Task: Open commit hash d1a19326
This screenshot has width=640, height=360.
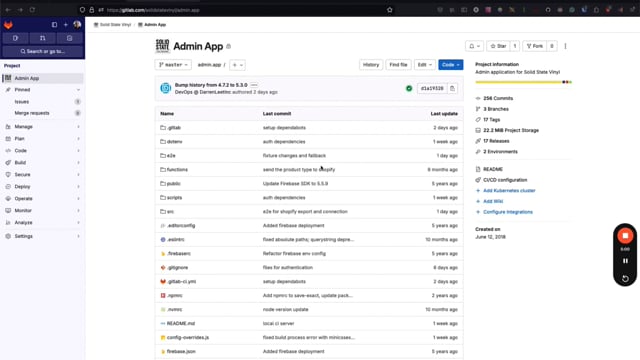Action: [x=432, y=88]
